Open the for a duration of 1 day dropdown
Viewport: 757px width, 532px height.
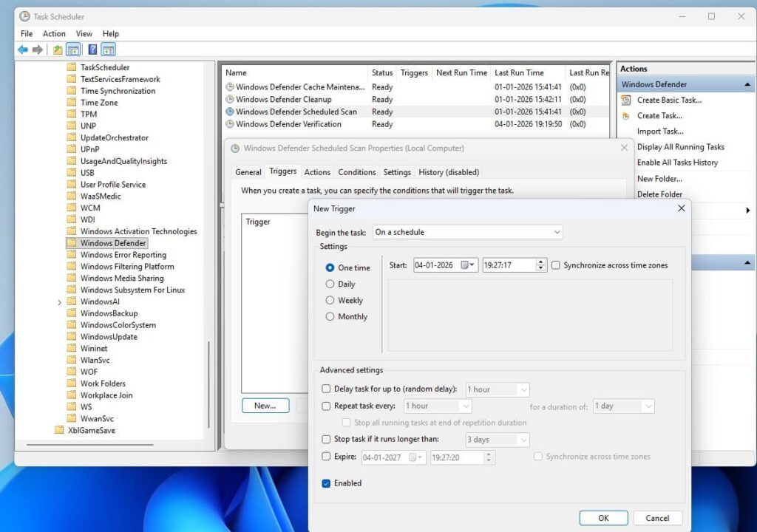point(623,406)
